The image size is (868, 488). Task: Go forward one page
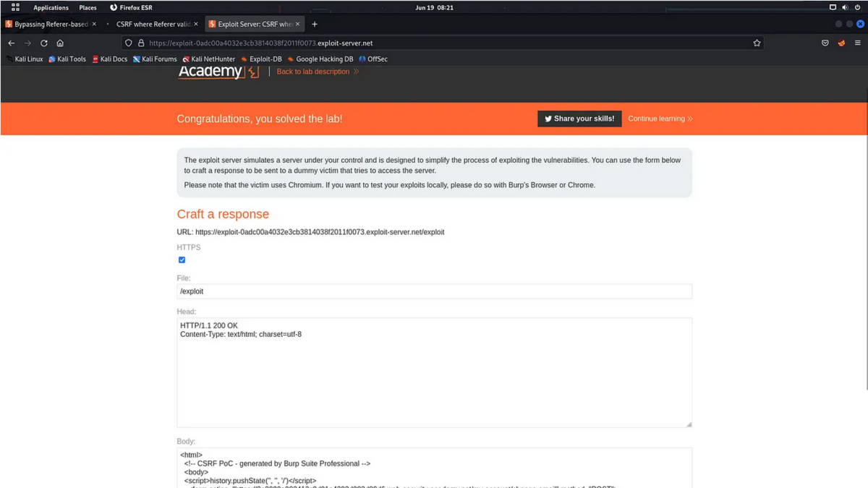click(x=27, y=43)
